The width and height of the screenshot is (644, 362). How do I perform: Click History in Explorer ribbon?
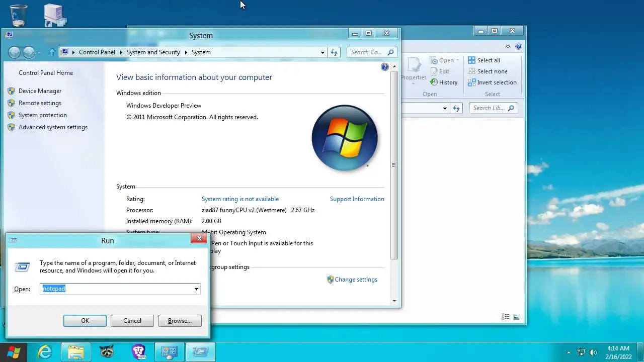click(x=444, y=82)
